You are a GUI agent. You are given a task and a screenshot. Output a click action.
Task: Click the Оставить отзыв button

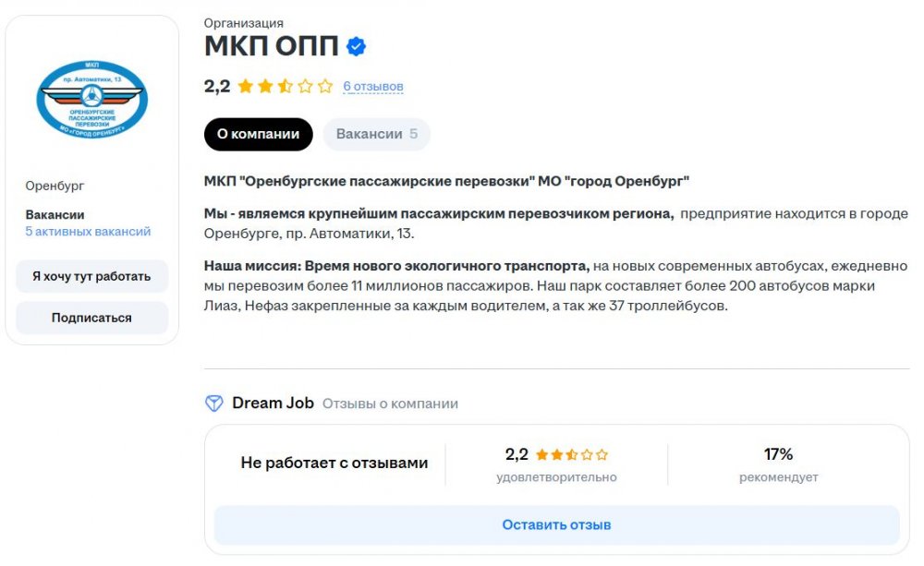(x=557, y=524)
